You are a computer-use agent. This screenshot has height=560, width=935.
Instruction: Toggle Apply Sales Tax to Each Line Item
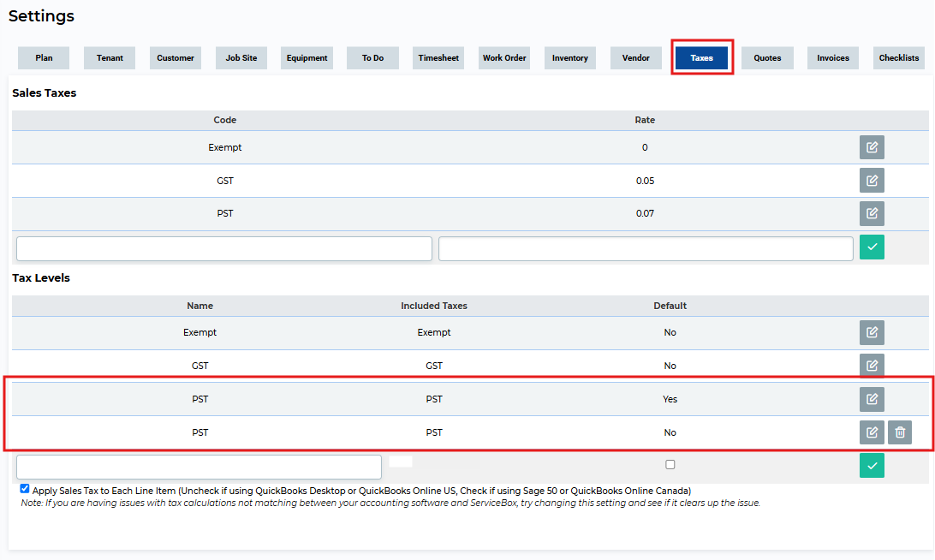[x=25, y=489]
